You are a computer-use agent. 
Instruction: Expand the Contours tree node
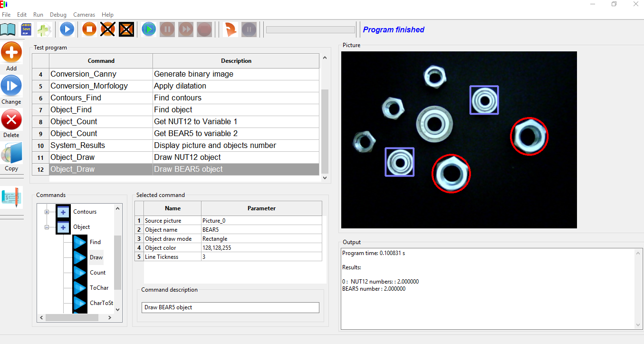(x=47, y=212)
